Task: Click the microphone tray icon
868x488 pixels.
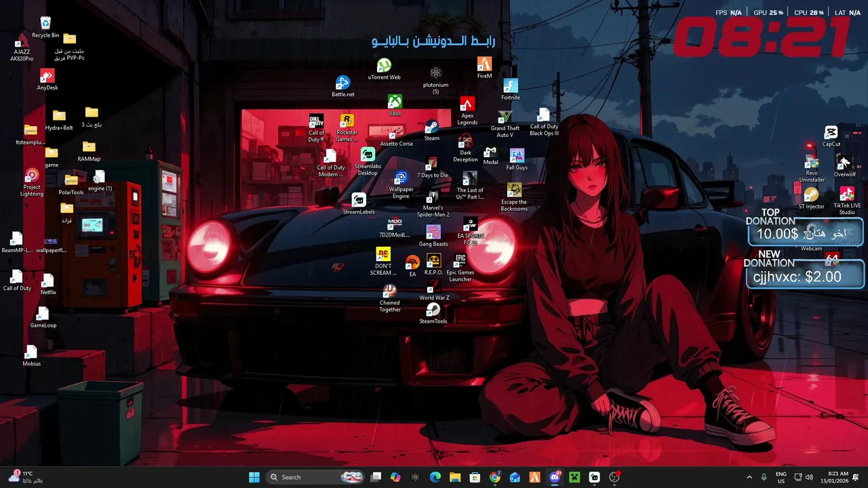Action: pyautogui.click(x=764, y=477)
